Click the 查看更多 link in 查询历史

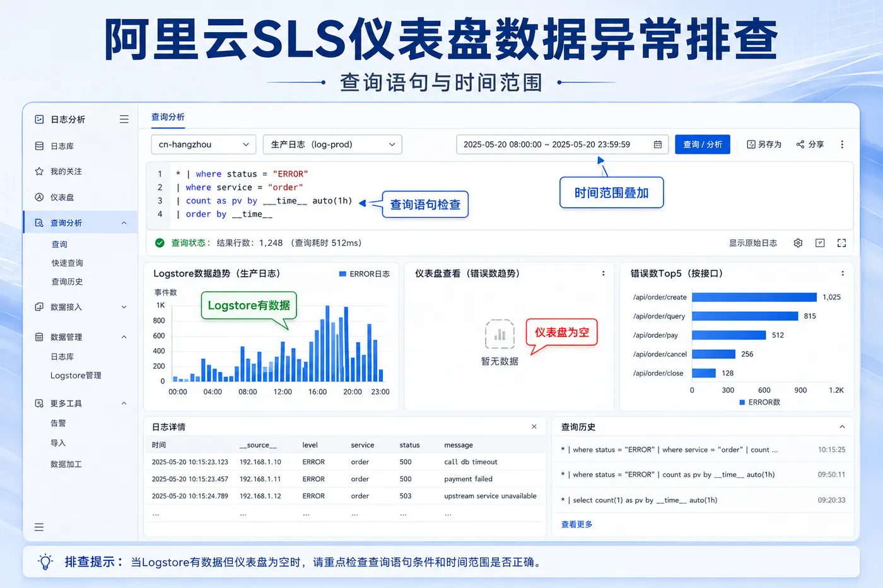point(577,524)
